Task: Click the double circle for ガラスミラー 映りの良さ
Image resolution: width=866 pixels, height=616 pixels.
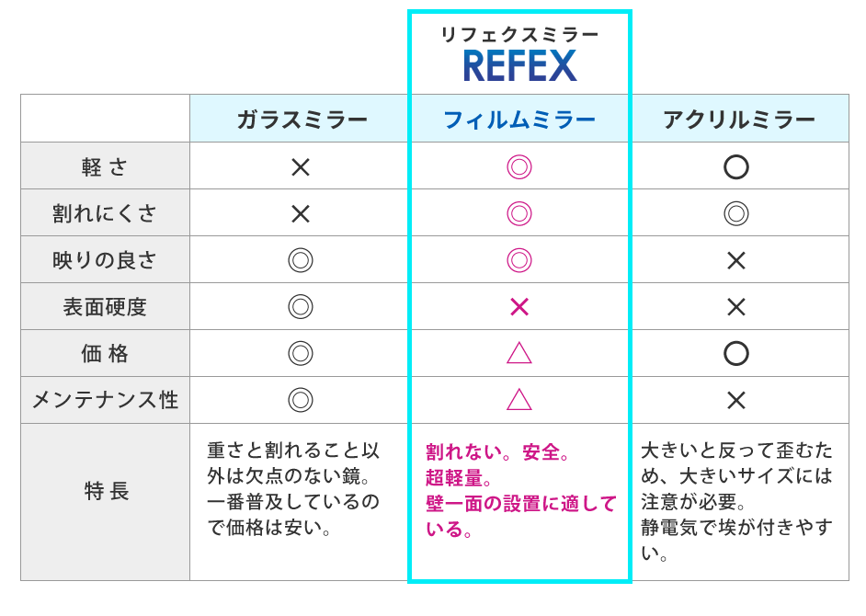Action: (301, 261)
